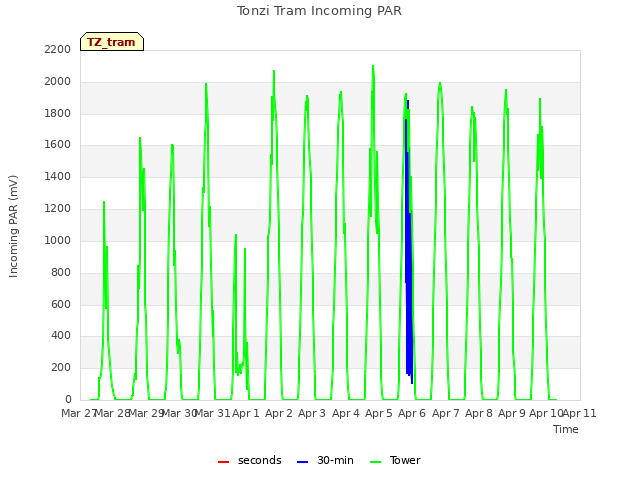Click the chart title 'Tonzi Tram Incoming PAR'
Image resolution: width=640 pixels, height=480 pixels.
[x=319, y=11]
